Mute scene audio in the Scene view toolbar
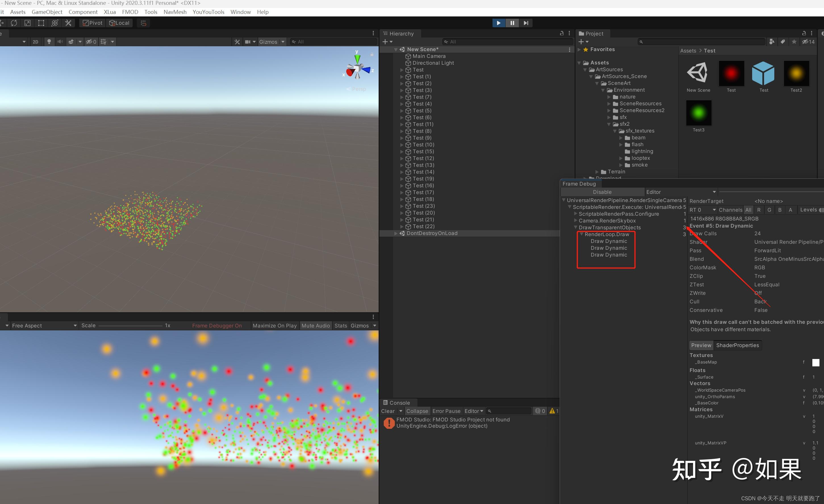Image resolution: width=824 pixels, height=504 pixels. pos(60,41)
